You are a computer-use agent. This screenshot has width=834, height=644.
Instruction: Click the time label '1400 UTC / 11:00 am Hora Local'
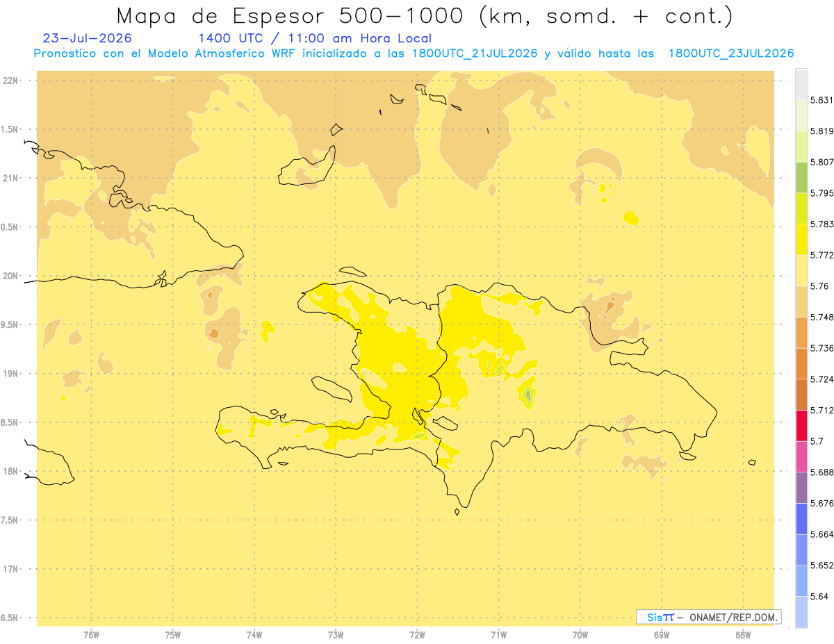[315, 39]
